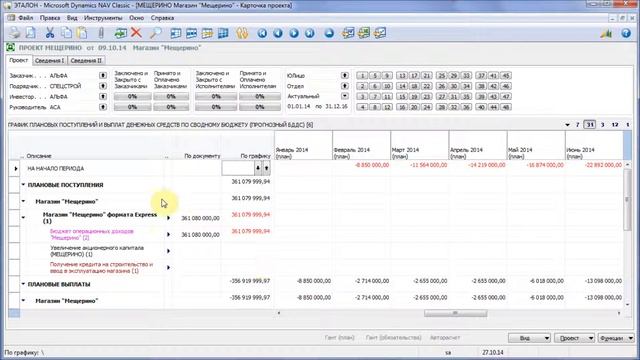This screenshot has width=640, height=360.
Task: Toggle the 31 period view button
Action: [x=590, y=124]
